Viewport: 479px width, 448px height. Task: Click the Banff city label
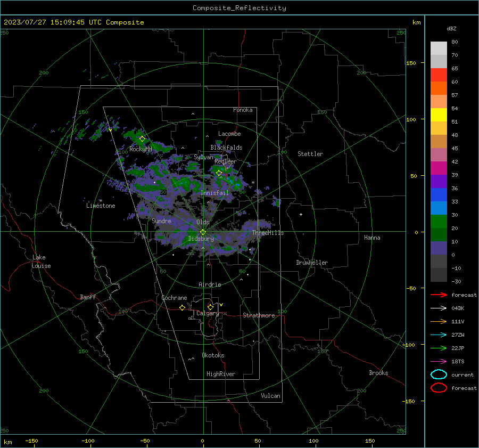coord(88,297)
